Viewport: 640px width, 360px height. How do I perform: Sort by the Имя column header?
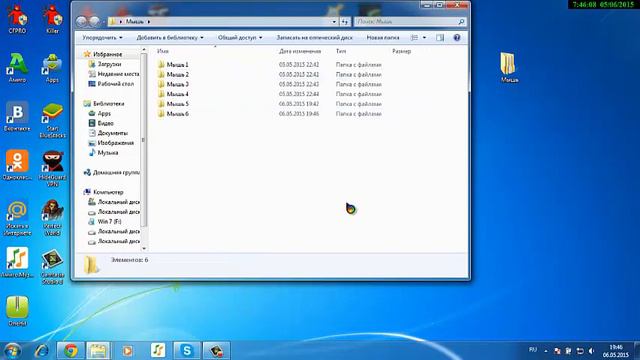pyautogui.click(x=163, y=51)
